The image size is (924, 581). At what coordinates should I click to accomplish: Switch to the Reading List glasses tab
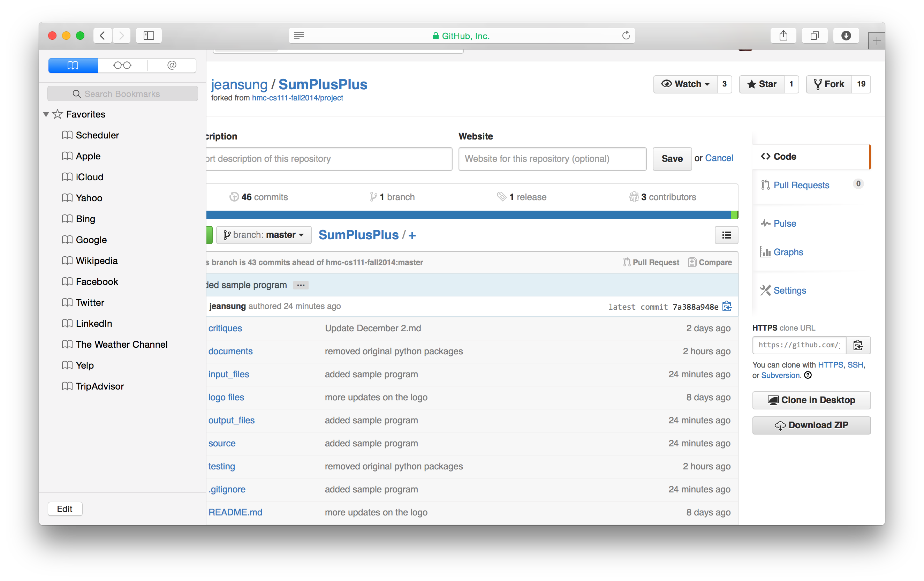(122, 65)
